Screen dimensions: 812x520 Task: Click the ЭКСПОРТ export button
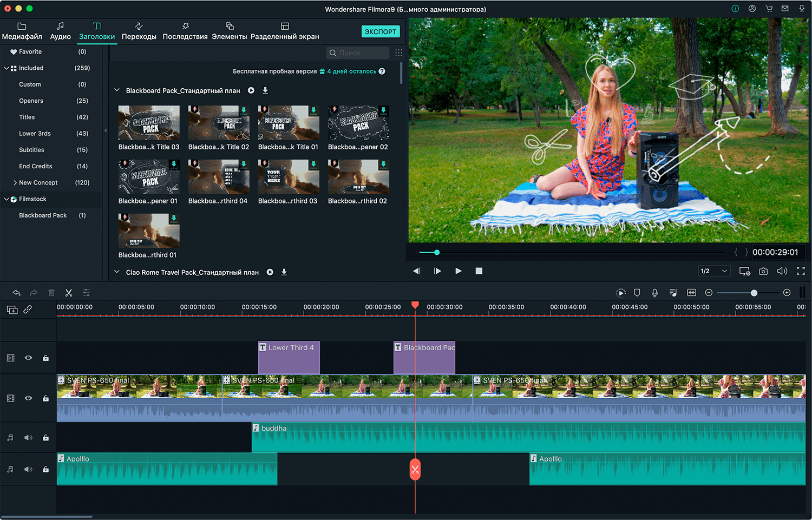tap(381, 31)
